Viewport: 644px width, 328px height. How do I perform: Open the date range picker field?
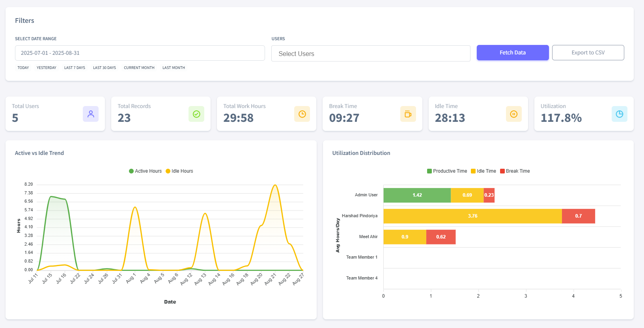tap(140, 53)
